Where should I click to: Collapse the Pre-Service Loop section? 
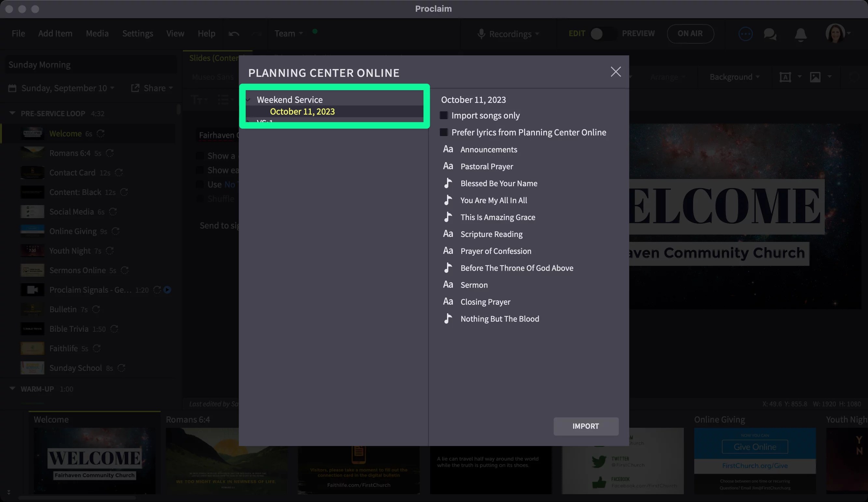tap(12, 113)
